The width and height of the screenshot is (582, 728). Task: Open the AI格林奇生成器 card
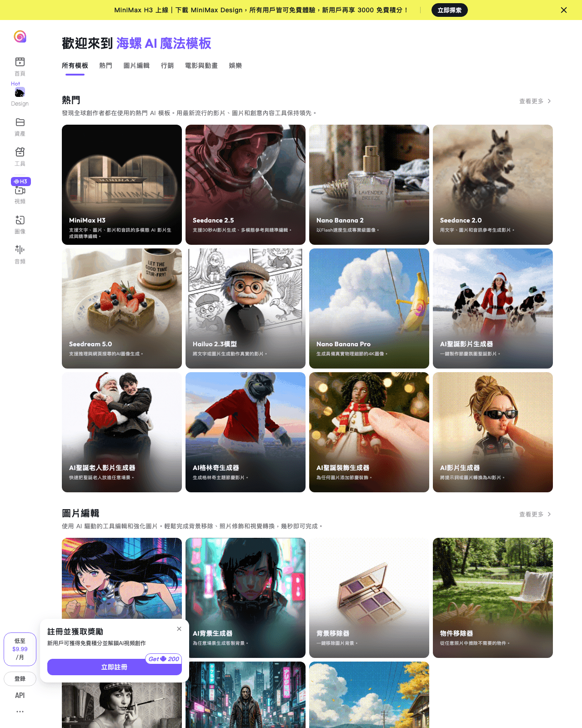coord(246,432)
